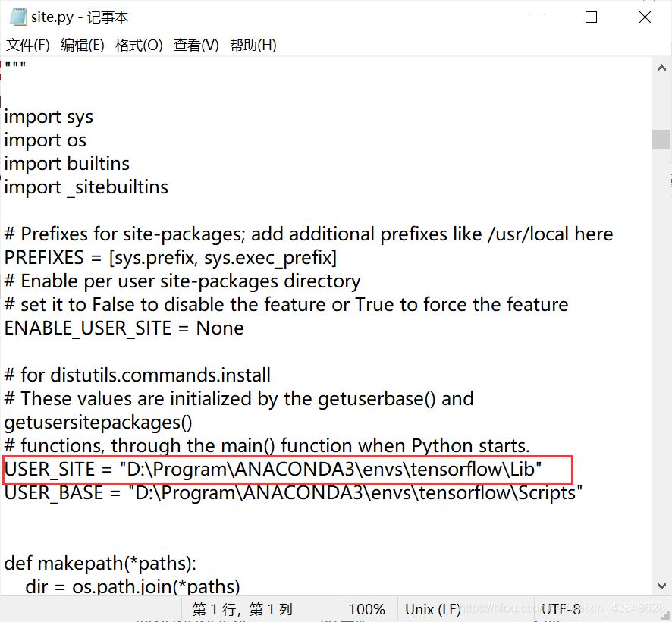Click the '# Prefixes for site-packages' comment line
The image size is (672, 622).
[309, 234]
